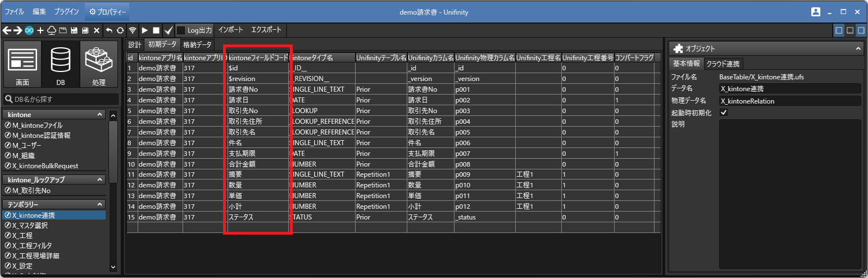The height and width of the screenshot is (278, 868).
Task: Uncheck the 起動時初期化 checkbox
Action: [x=724, y=113]
